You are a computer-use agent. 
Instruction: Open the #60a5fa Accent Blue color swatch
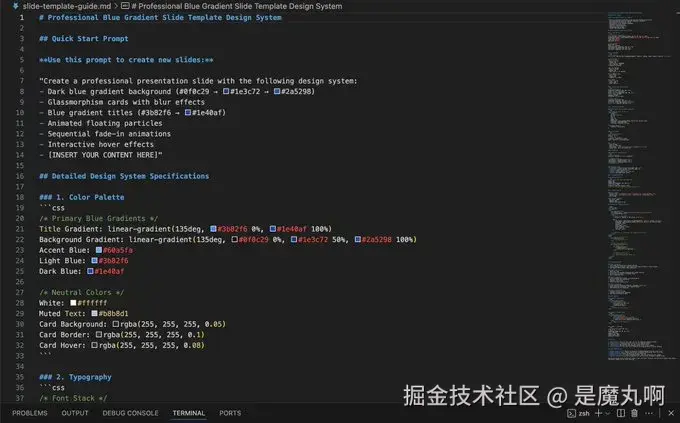[99, 250]
